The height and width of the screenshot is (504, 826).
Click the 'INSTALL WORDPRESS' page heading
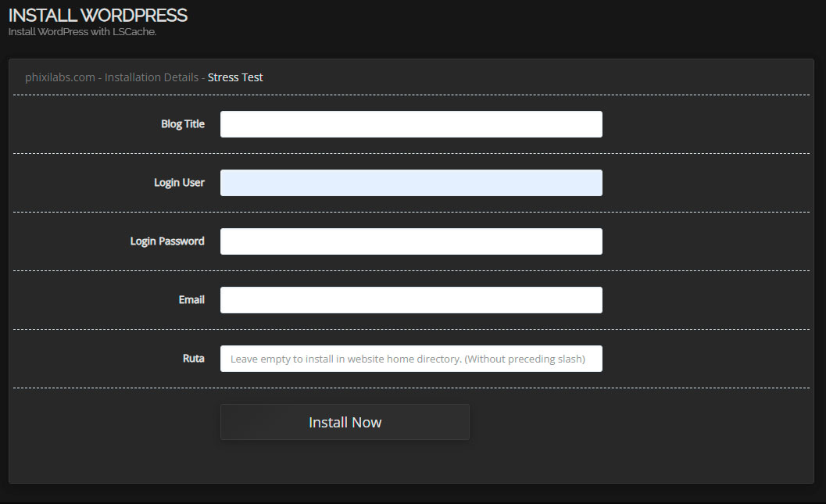coord(98,16)
